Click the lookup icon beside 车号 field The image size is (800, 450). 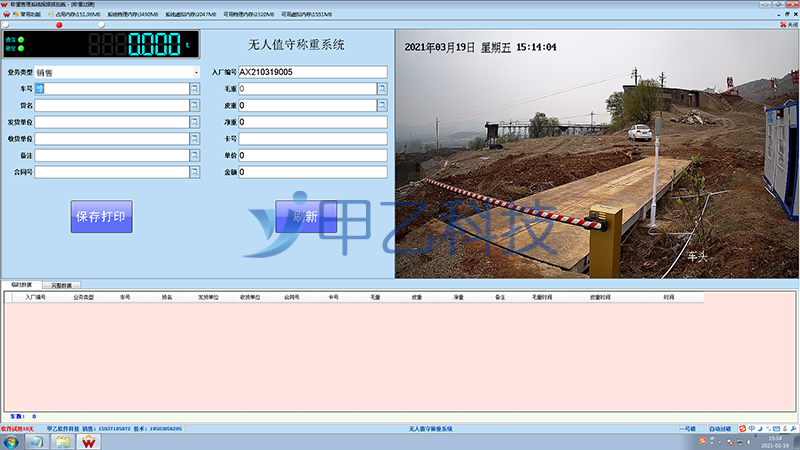point(194,89)
